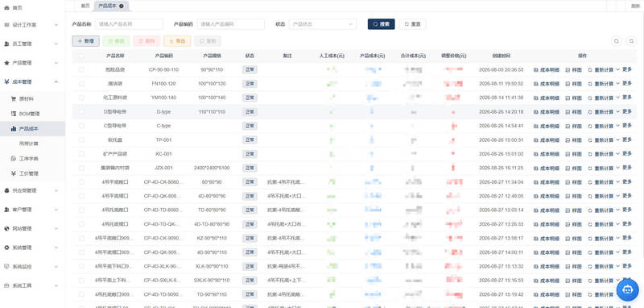644x308 pixels.
Task: Tick the checkbox for the C-type row
Action: click(81, 126)
